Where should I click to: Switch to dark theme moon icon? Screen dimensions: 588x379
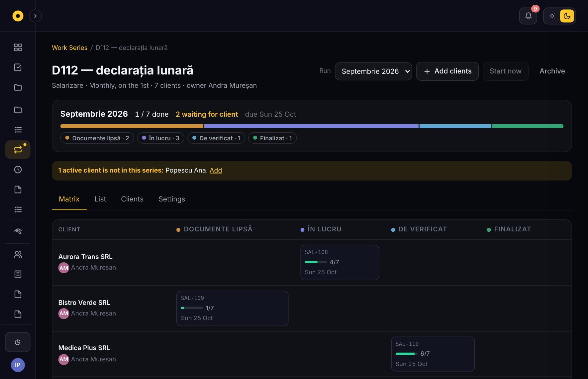click(x=567, y=16)
